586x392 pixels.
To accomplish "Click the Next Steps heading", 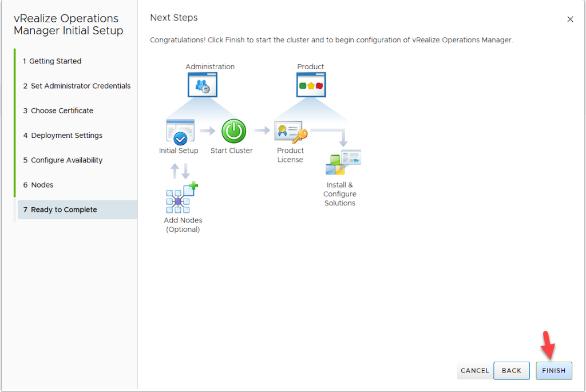I will [174, 18].
